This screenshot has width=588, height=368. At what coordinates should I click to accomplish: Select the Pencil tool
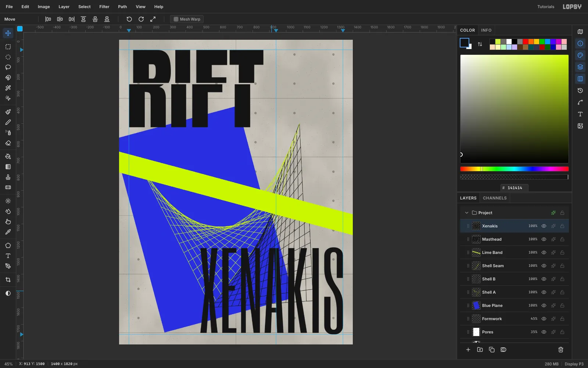(8, 122)
